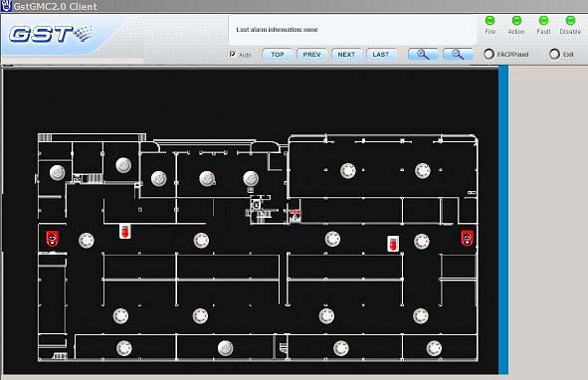Select the Exit radio button
This screenshot has width=588, height=380.
(x=554, y=54)
